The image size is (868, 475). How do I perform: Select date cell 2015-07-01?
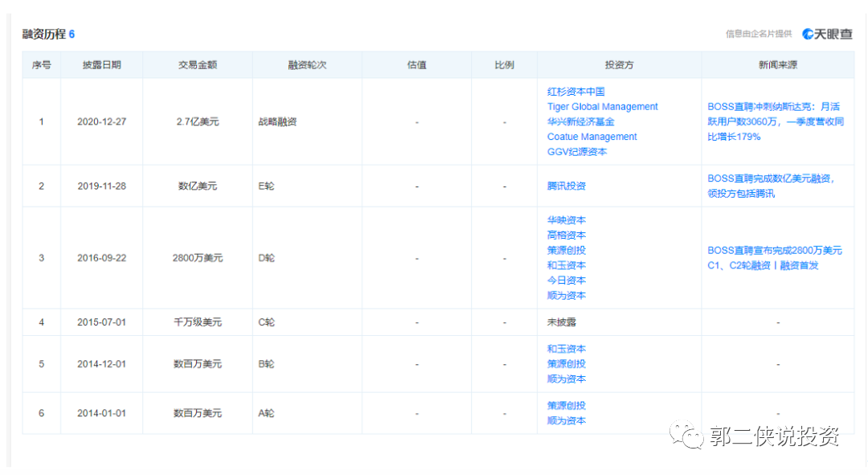tap(102, 322)
